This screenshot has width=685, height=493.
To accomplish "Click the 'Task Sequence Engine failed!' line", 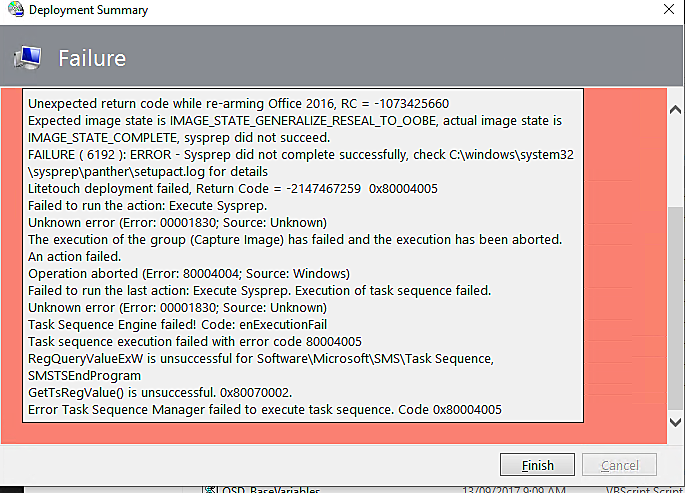I will pos(177,325).
